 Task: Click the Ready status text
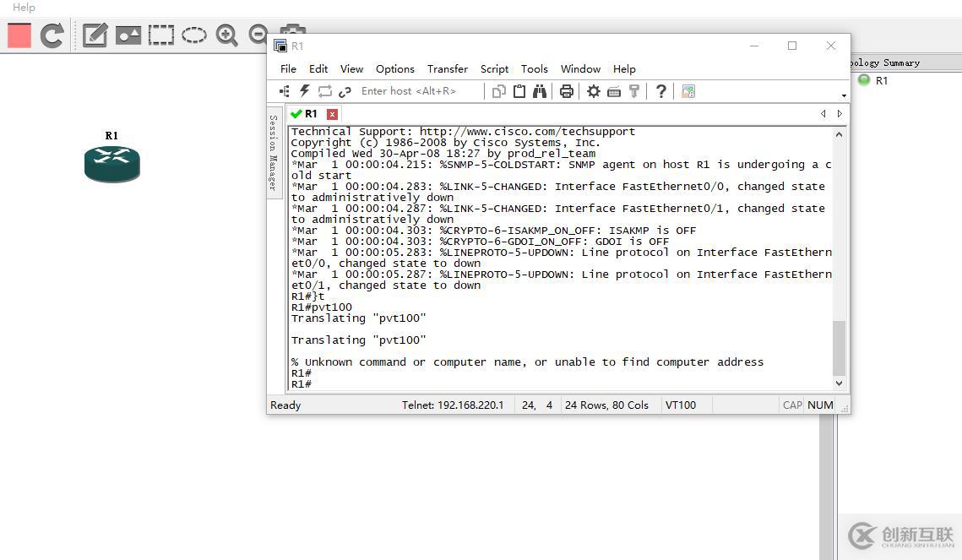286,405
